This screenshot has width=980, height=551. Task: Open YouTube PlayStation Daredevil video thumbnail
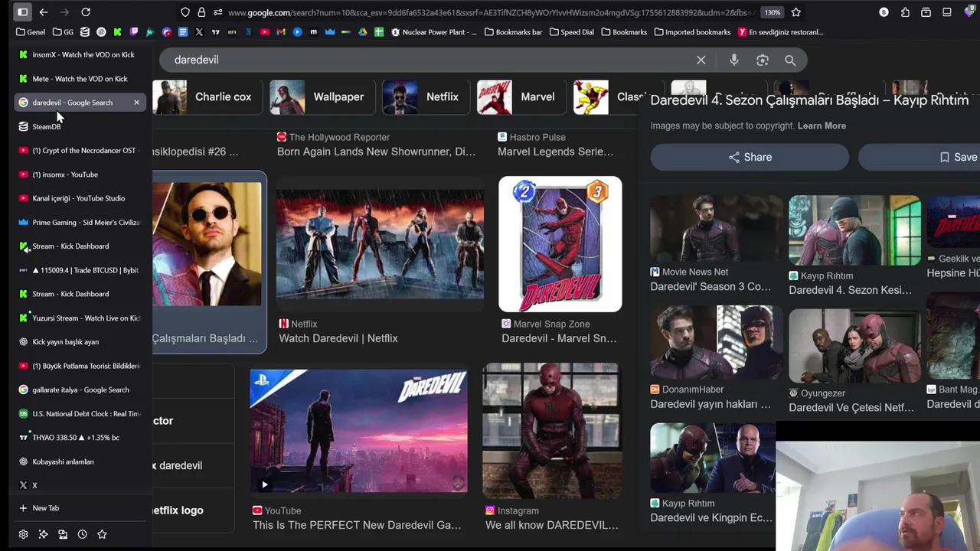(358, 431)
